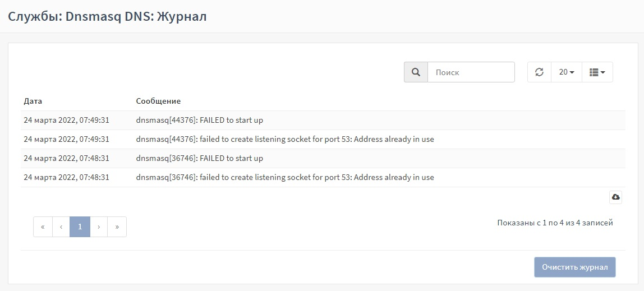Click the Сообщение column header
The image size is (644, 291).
coord(158,101)
